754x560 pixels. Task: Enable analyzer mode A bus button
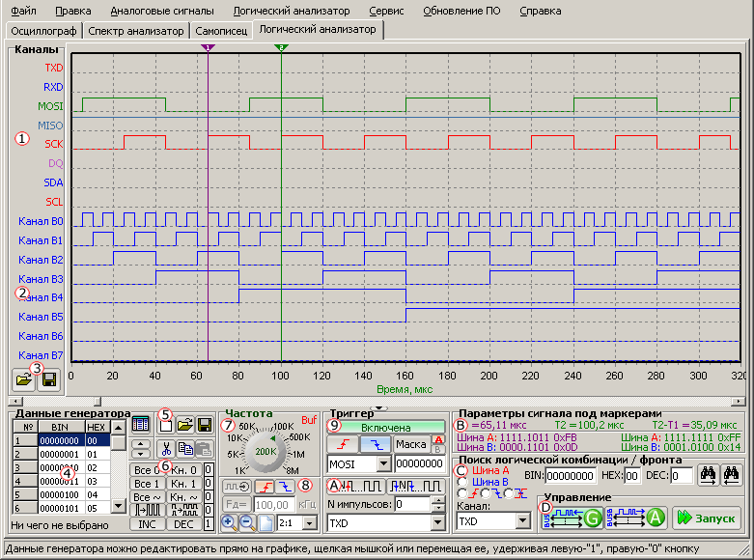[x=635, y=518]
